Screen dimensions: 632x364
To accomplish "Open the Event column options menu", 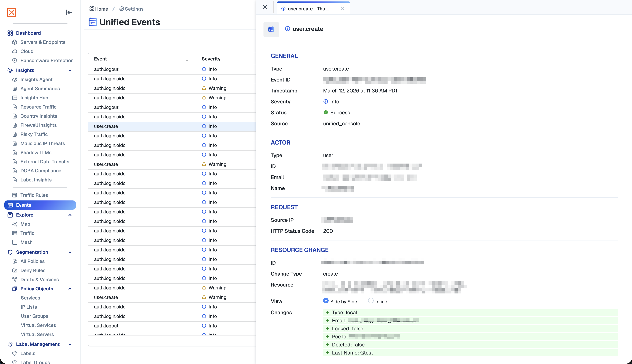I will tap(187, 59).
